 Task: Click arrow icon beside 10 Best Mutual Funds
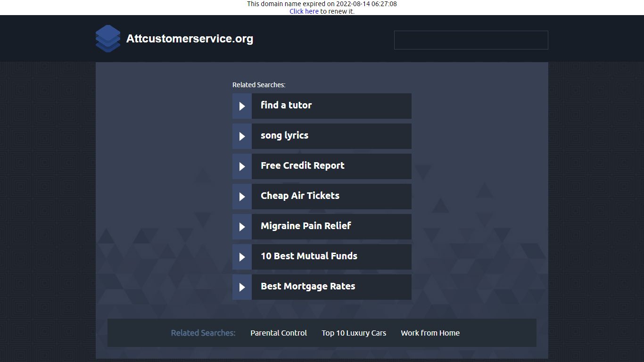pos(242,257)
